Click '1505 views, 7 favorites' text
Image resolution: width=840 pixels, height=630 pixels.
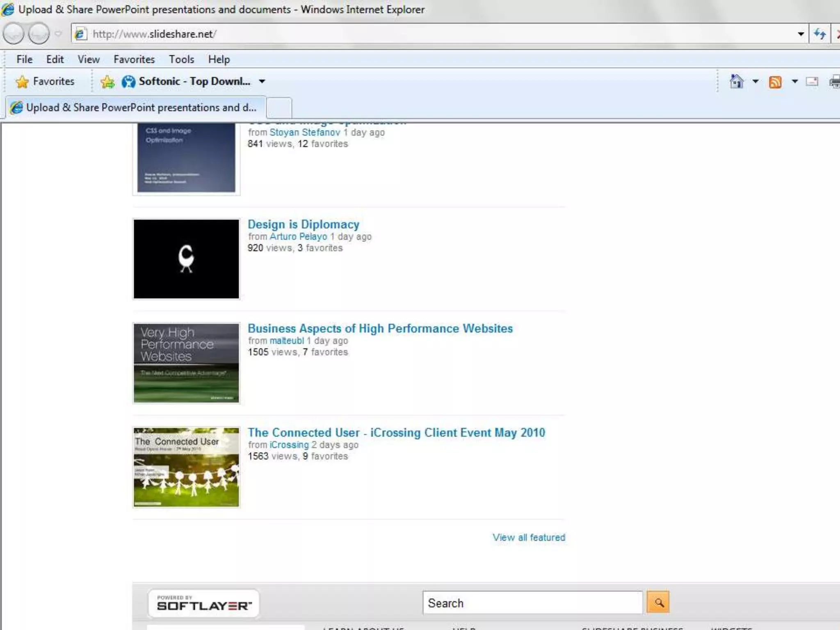pyautogui.click(x=298, y=352)
